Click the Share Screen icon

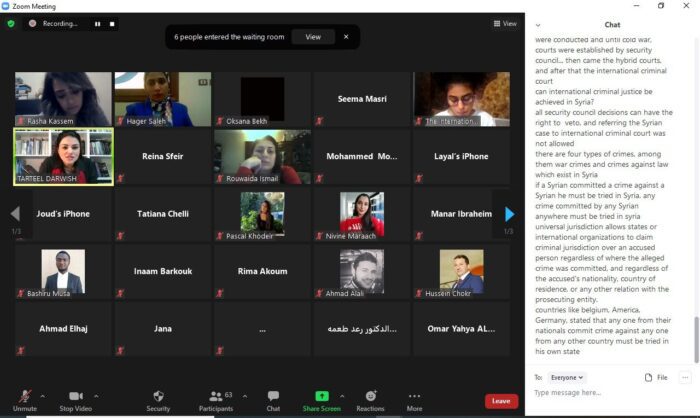[x=322, y=400]
